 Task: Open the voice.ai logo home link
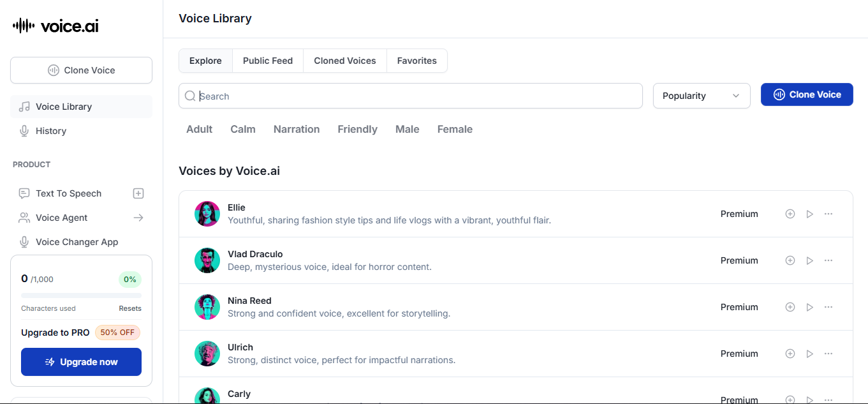[x=56, y=26]
